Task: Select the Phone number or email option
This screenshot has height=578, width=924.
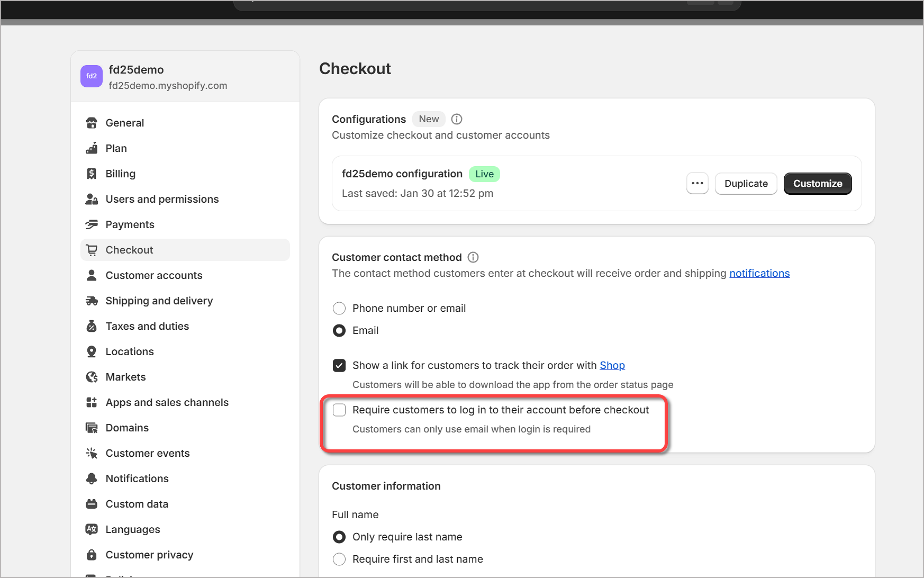Action: (339, 308)
